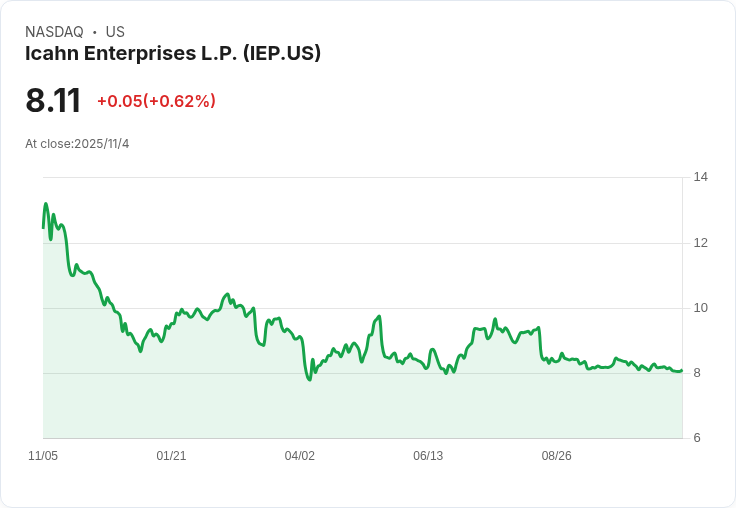Image resolution: width=736 pixels, height=508 pixels.
Task: Click the final endpoint of the price line
Action: (x=681, y=370)
